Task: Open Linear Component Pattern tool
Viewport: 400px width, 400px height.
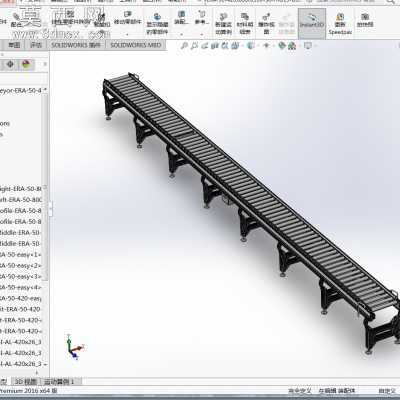Action: coord(71,18)
